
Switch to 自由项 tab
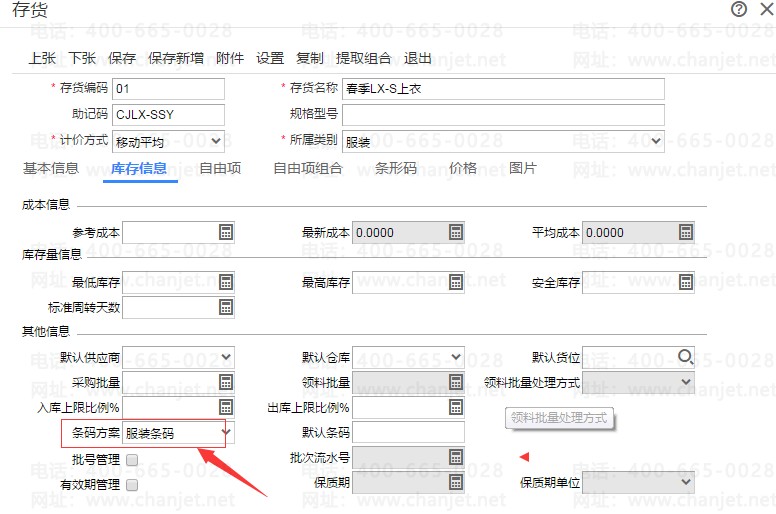point(220,169)
